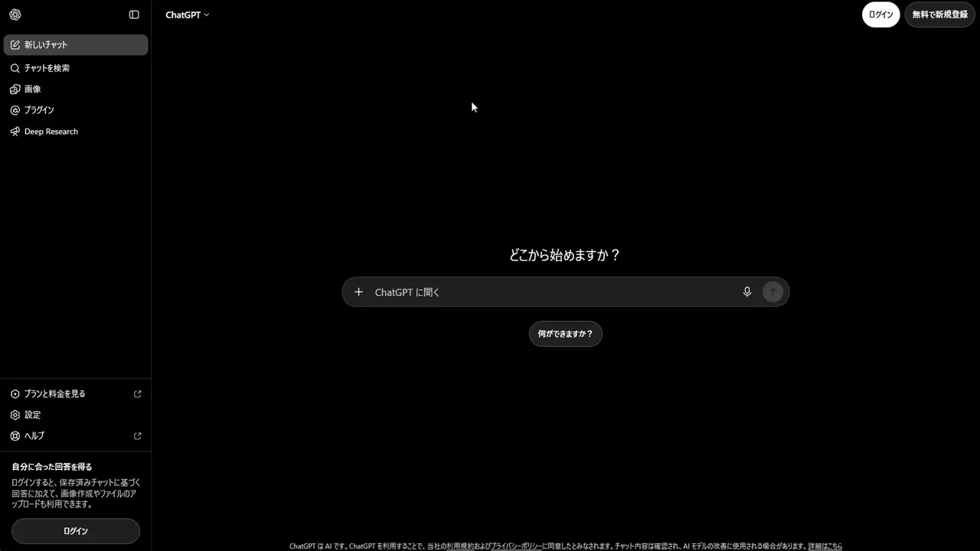Click the ログイン button at top right
The width and height of the screenshot is (980, 551).
[x=880, y=15]
